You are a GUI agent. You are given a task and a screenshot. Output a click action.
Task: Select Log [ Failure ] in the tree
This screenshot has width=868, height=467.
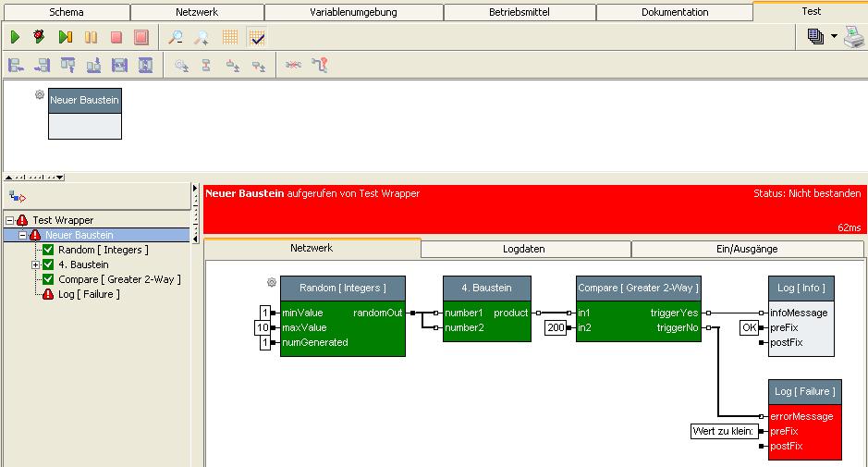pos(89,294)
